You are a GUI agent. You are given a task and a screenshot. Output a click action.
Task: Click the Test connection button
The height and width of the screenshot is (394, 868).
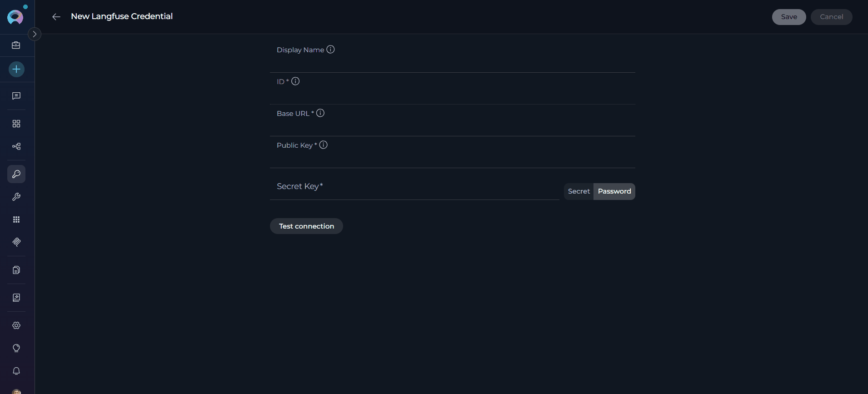pyautogui.click(x=306, y=226)
